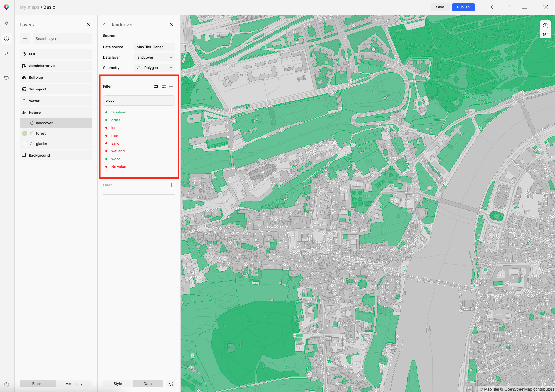Click the forest layer color swatch
The height and width of the screenshot is (392, 555).
pos(25,133)
